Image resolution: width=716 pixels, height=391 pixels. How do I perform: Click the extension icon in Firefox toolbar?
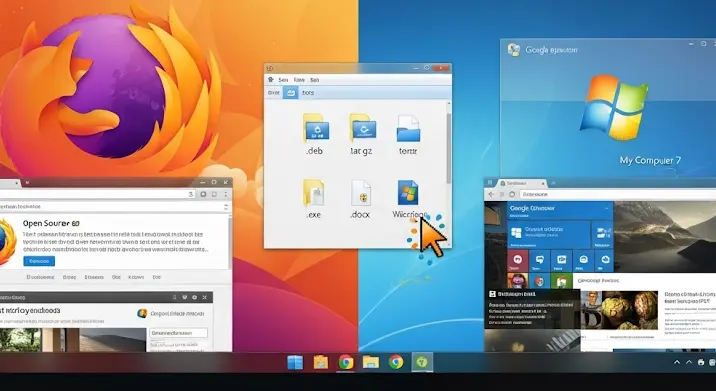point(203,194)
